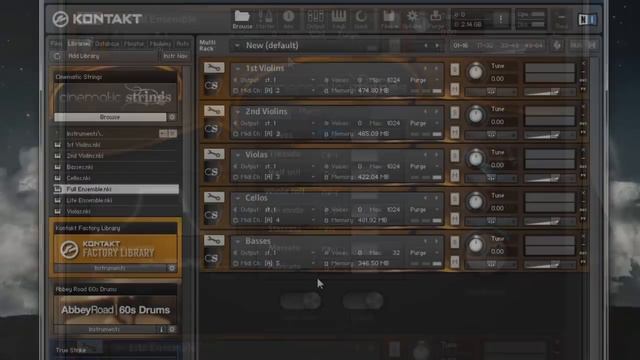Show the Output mixer via toolbar icon
640x360 pixels.
316,17
